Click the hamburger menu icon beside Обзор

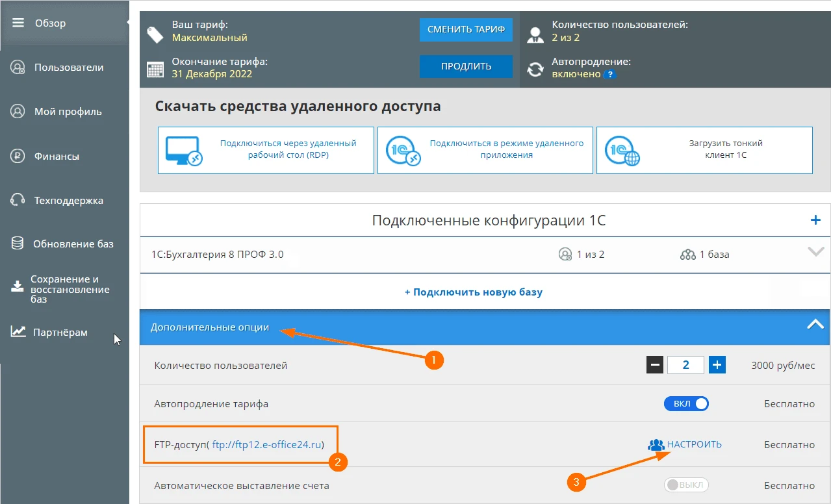point(18,23)
